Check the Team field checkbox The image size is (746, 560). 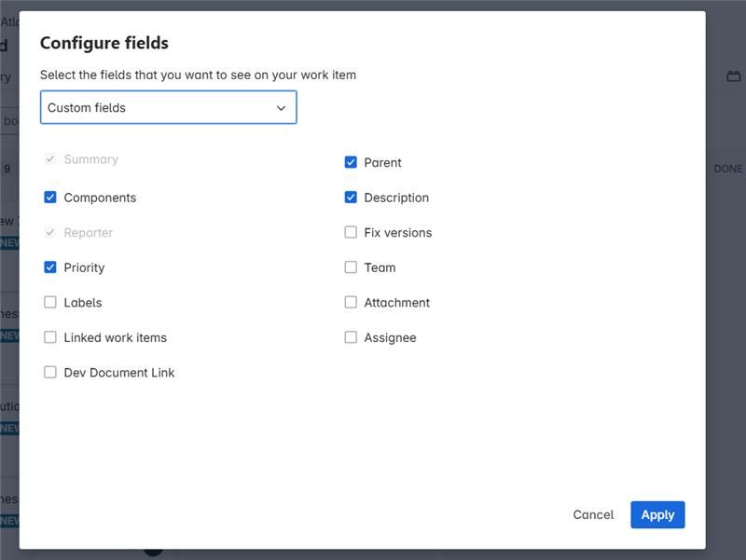click(x=351, y=267)
